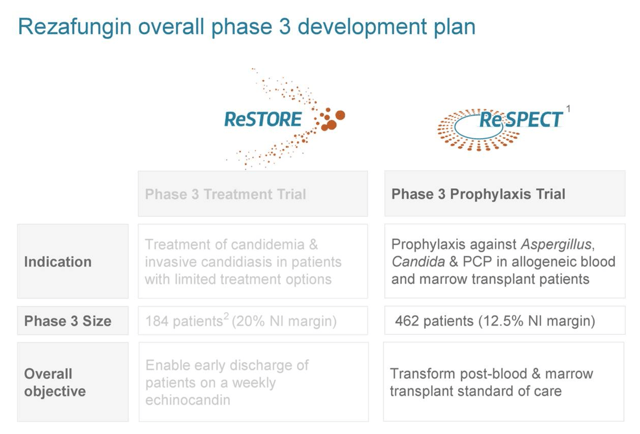The width and height of the screenshot is (640, 434).
Task: Click the ReSPECT trial logo
Action: click(x=503, y=128)
